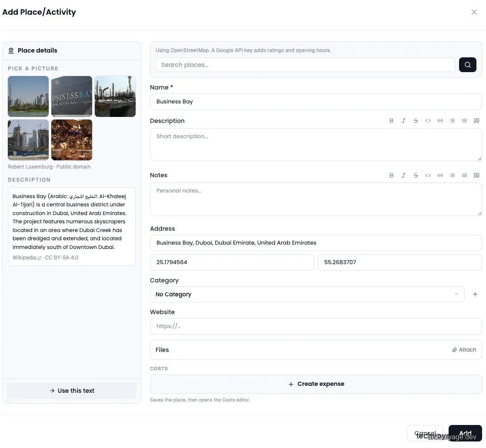Toggle strikethrough in Description toolbar

coord(416,121)
